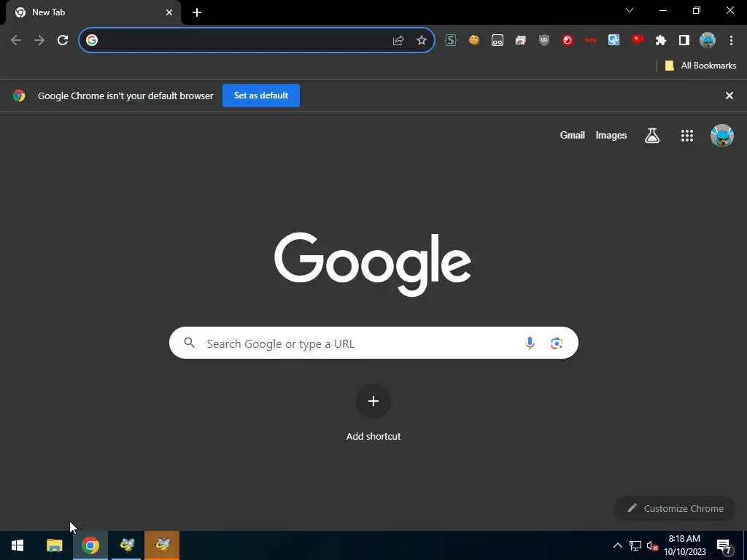Open the toolbar profile avatar
Screen dimensions: 747x560
tap(708, 41)
